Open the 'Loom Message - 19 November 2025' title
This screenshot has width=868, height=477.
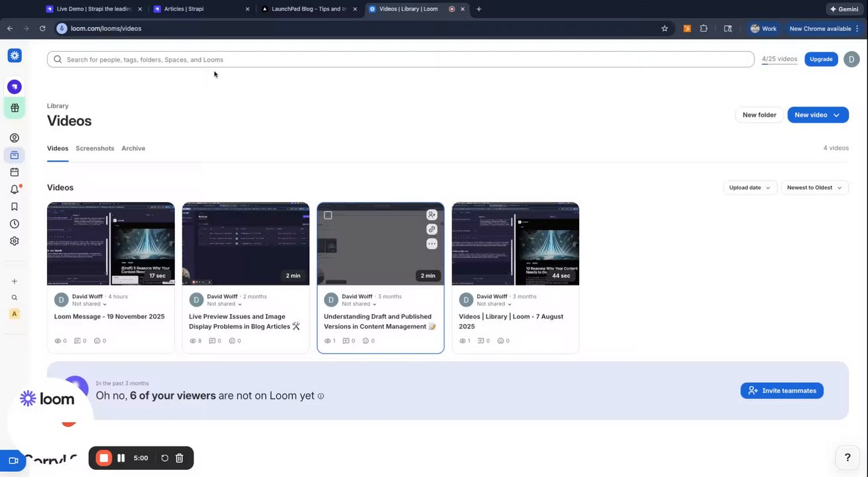(109, 317)
